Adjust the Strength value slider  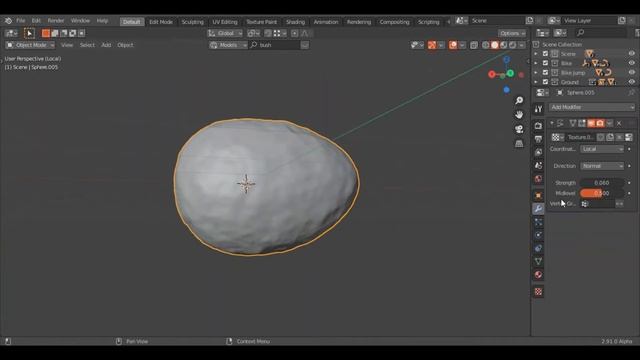tap(602, 183)
